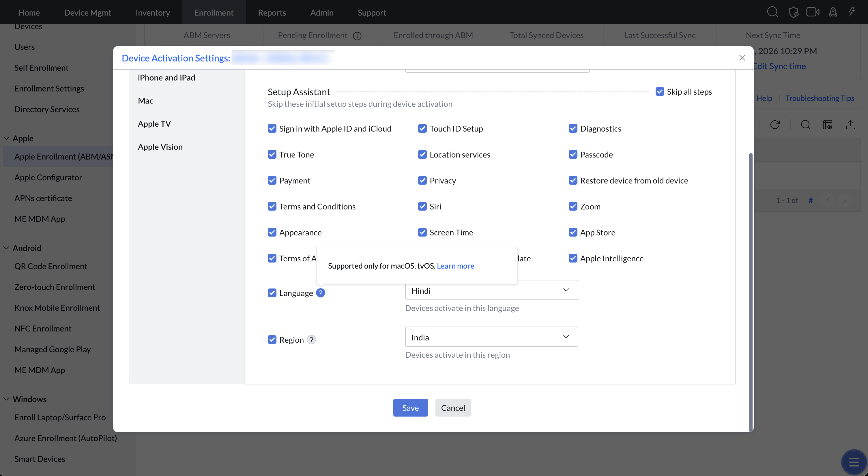This screenshot has width=868, height=476.
Task: Open QR Code Enrollment in sidebar
Action: (x=50, y=266)
